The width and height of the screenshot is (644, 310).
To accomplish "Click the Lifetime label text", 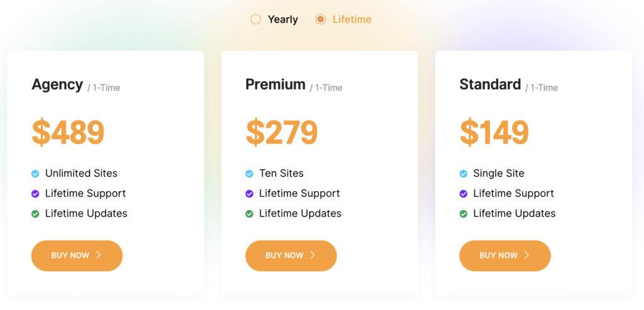I will coord(352,19).
